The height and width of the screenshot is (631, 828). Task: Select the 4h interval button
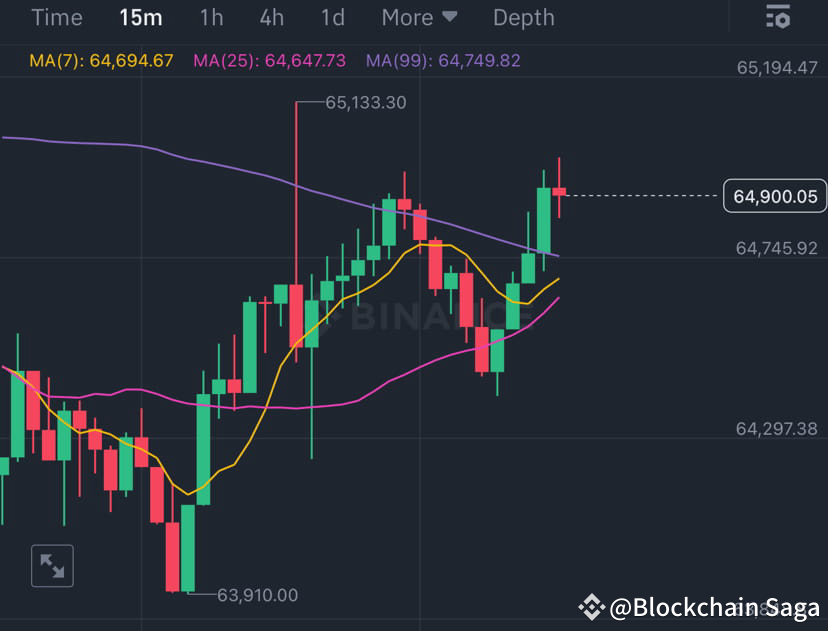point(271,17)
